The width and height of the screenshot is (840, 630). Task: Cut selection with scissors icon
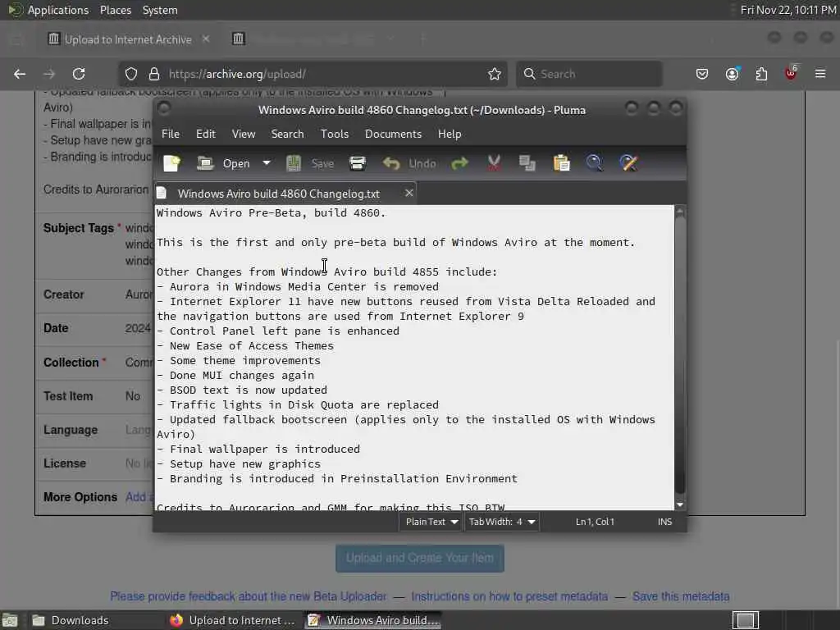pyautogui.click(x=494, y=163)
